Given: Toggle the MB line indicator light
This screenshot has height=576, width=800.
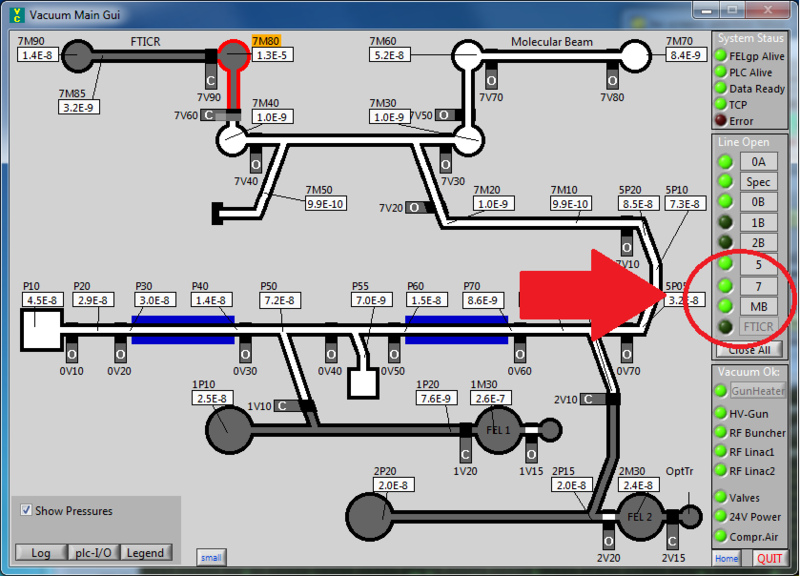Looking at the screenshot, I should pos(724,305).
